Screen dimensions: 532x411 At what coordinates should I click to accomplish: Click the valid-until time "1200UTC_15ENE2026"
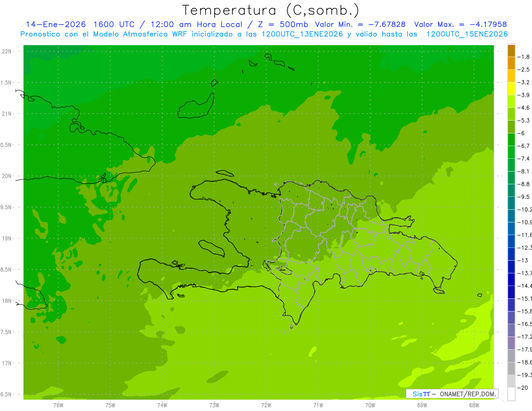(x=467, y=34)
